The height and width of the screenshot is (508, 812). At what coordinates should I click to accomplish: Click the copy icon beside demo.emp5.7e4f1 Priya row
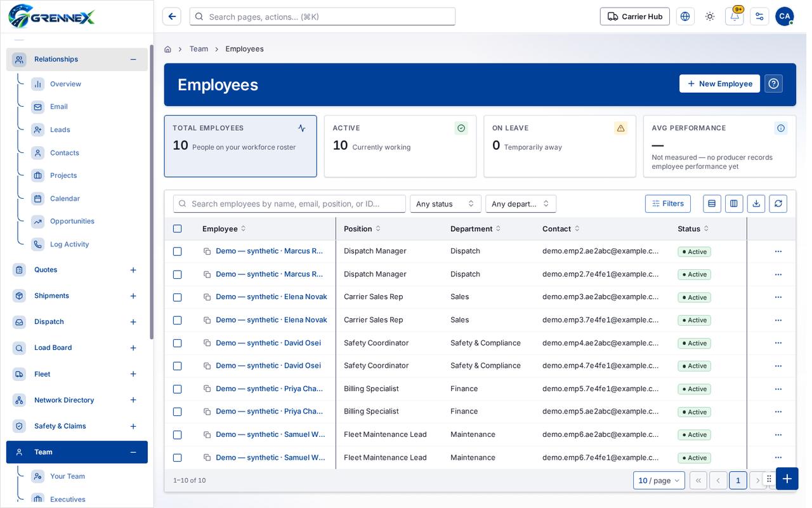tap(207, 389)
